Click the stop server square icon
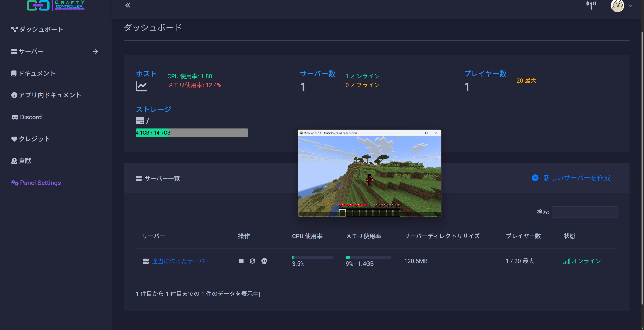Screen dimensions: 644x330 tap(241, 261)
